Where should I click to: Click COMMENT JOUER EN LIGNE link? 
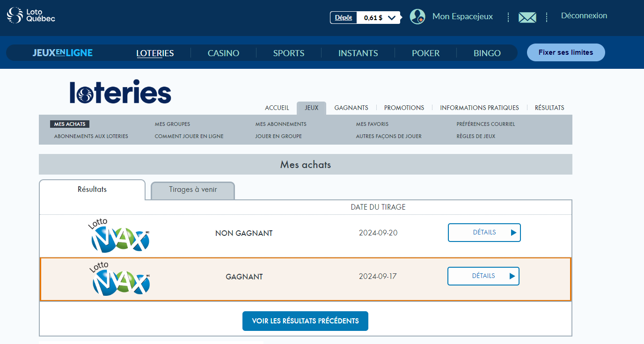click(189, 136)
